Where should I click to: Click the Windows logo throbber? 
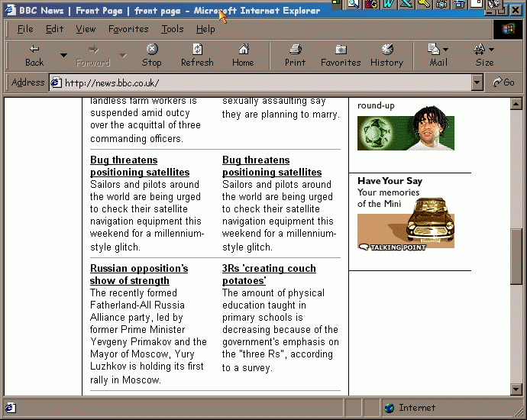pos(508,29)
